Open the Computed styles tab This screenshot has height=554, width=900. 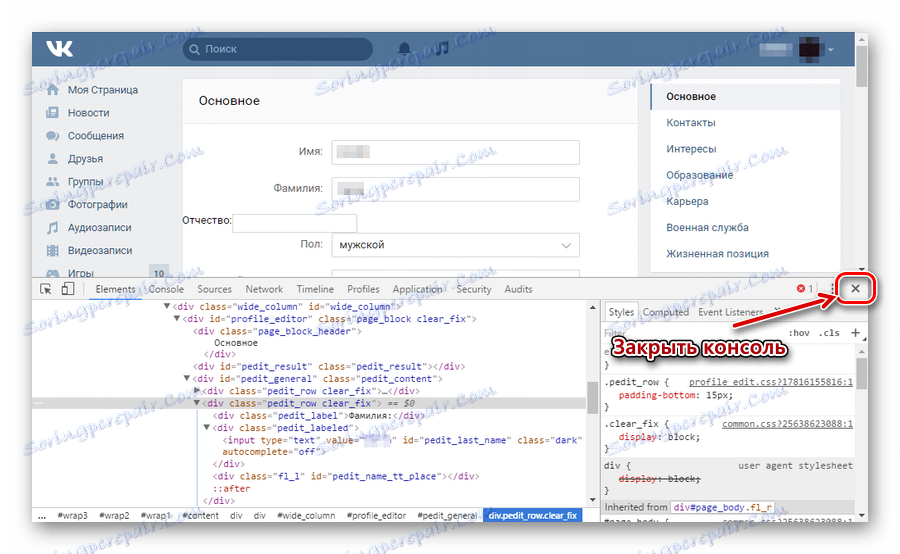point(665,312)
